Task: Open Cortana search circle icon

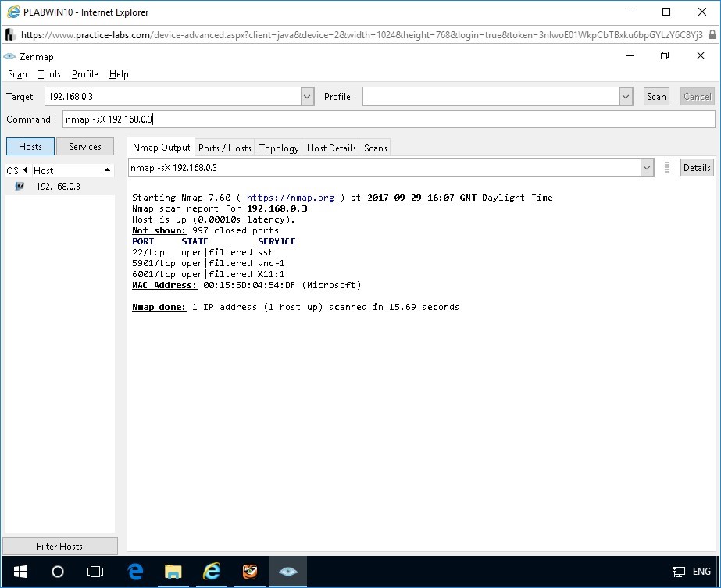Action: click(x=58, y=572)
